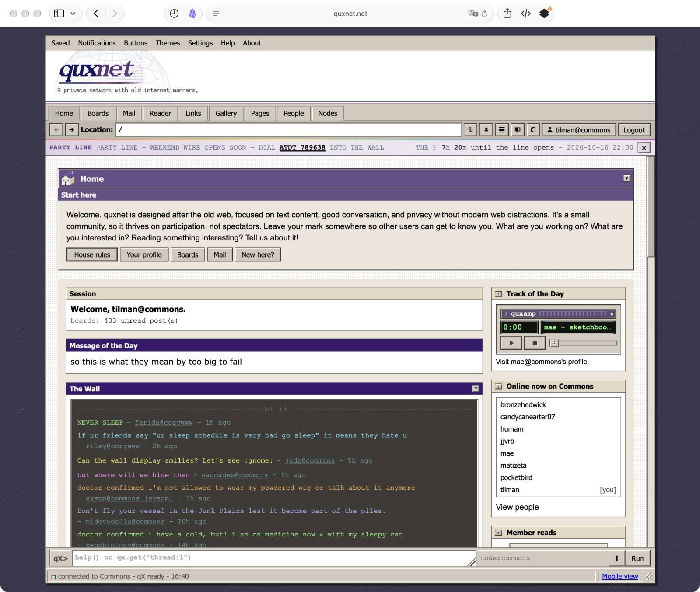The height and width of the screenshot is (592, 700).
Task: Open the Notifications menu
Action: 97,43
